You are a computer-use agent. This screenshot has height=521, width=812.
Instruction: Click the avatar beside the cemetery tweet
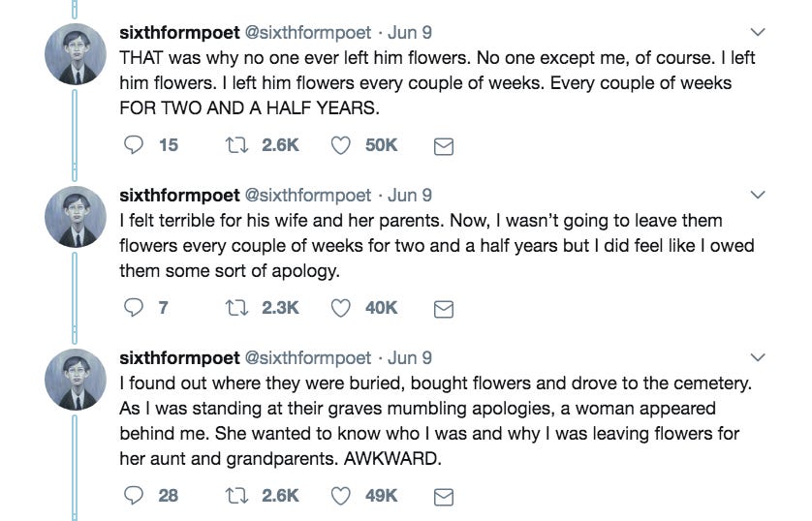76,380
